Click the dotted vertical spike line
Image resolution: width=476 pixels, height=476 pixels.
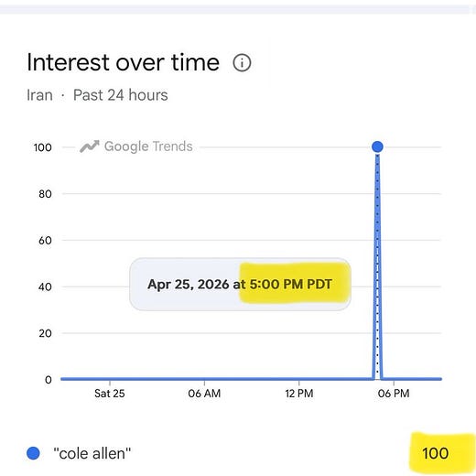[377, 265]
